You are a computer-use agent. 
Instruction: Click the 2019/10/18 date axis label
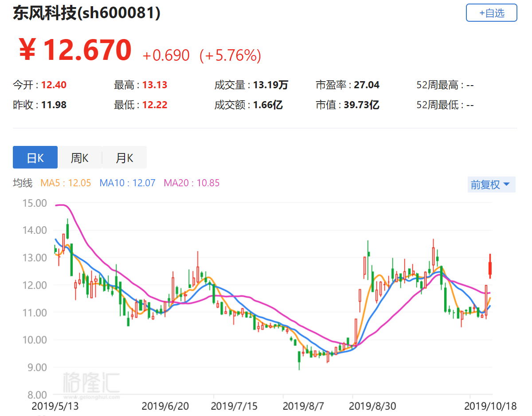[489, 406]
